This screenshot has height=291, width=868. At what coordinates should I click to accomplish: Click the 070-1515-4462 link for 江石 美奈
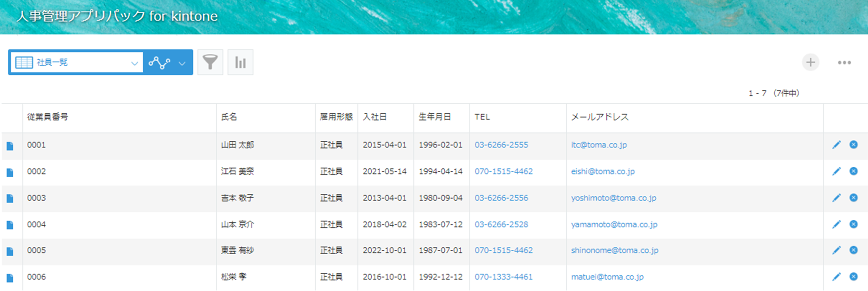click(x=504, y=171)
